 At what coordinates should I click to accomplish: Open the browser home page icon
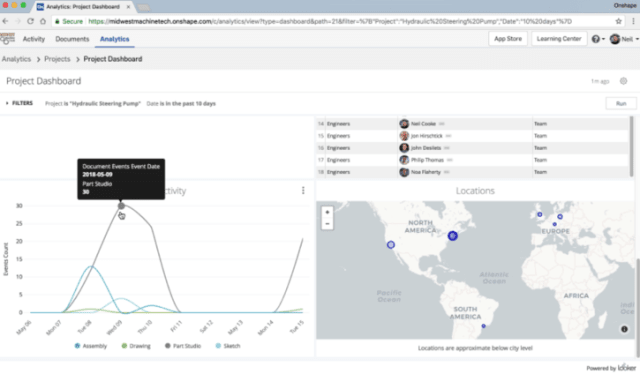tap(43, 21)
